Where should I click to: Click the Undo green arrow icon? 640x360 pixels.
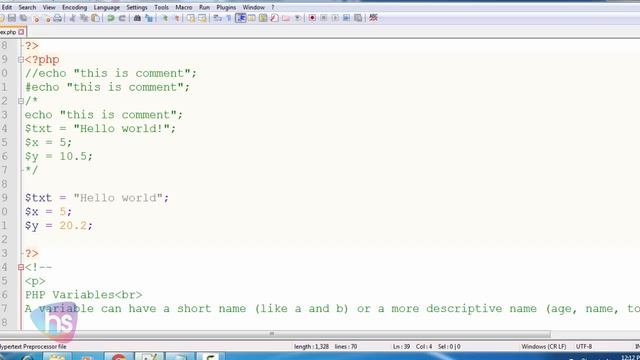click(110, 18)
